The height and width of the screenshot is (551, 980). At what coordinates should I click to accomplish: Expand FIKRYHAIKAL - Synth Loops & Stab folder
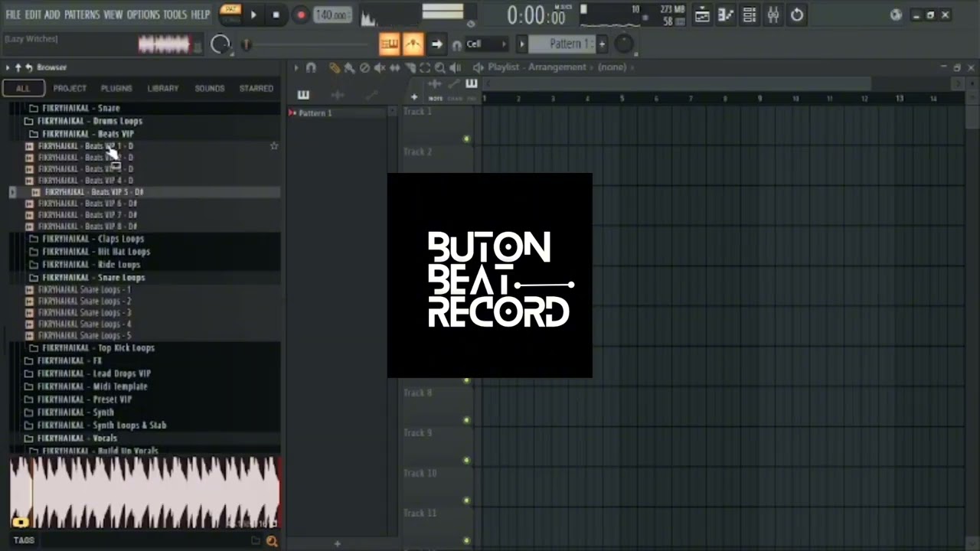point(101,425)
